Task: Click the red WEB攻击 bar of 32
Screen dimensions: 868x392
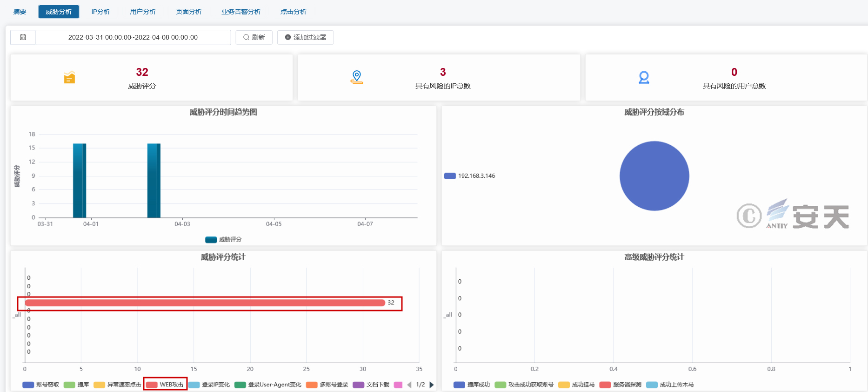Action: (x=205, y=303)
